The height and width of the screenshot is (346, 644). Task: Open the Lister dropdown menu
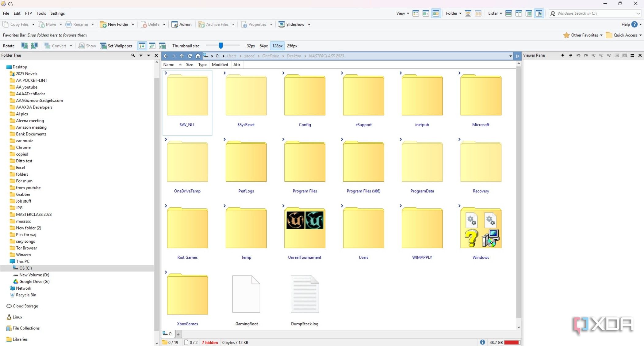point(495,13)
